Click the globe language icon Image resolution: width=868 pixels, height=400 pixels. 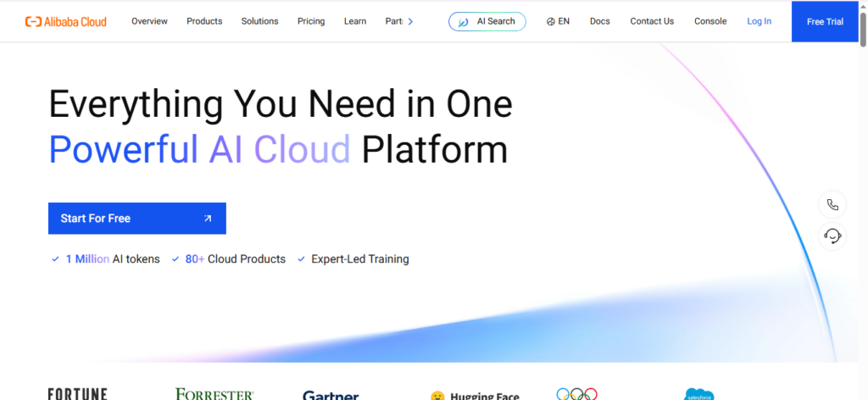(x=550, y=21)
